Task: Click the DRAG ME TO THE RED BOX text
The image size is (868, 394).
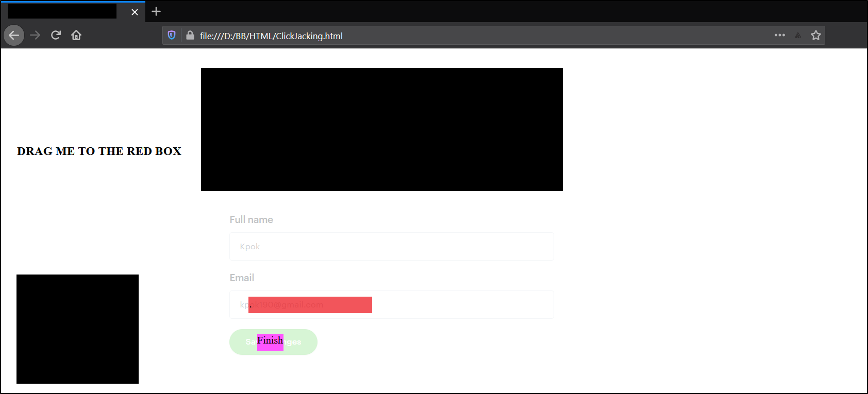Action: coord(99,151)
